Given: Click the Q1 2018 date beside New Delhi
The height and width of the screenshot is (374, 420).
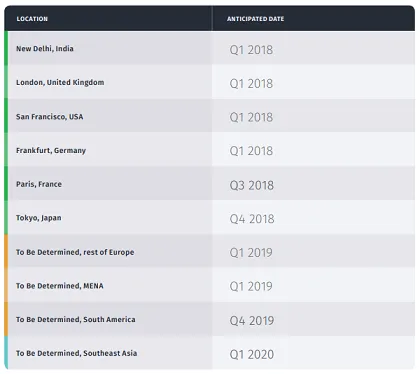Looking at the screenshot, I should 251,50.
